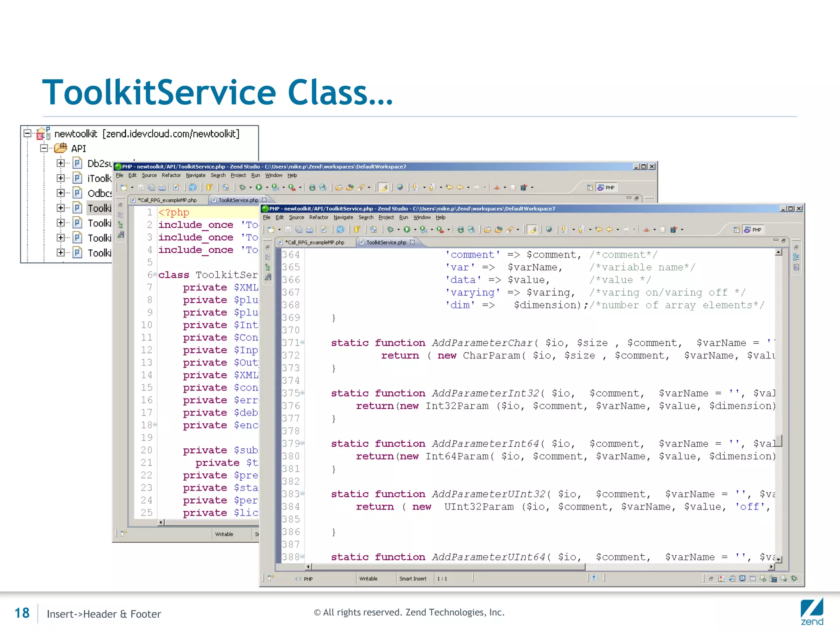Collapse the API folder tree node
840x630 pixels.
tap(44, 148)
